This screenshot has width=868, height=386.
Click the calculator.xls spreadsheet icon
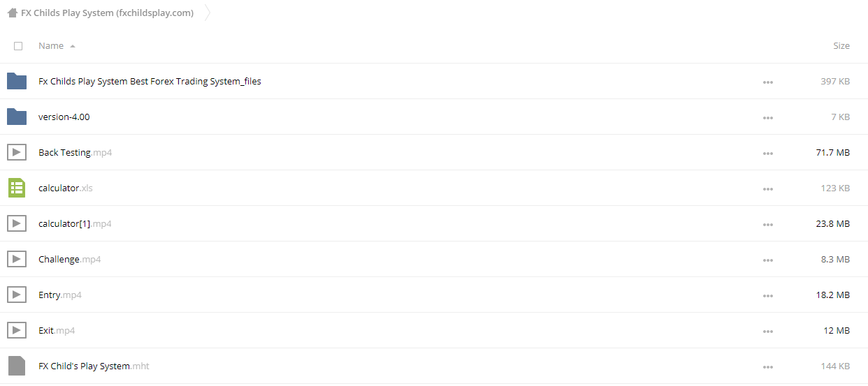17,188
